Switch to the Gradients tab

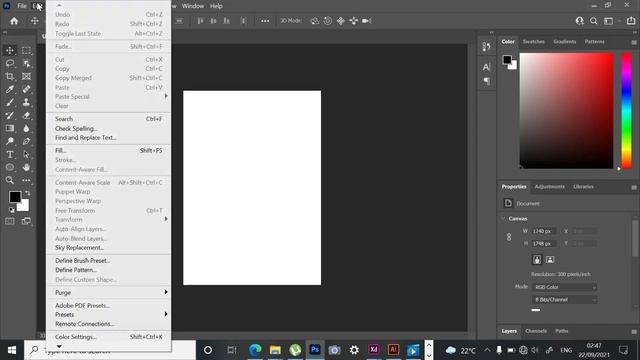click(564, 42)
